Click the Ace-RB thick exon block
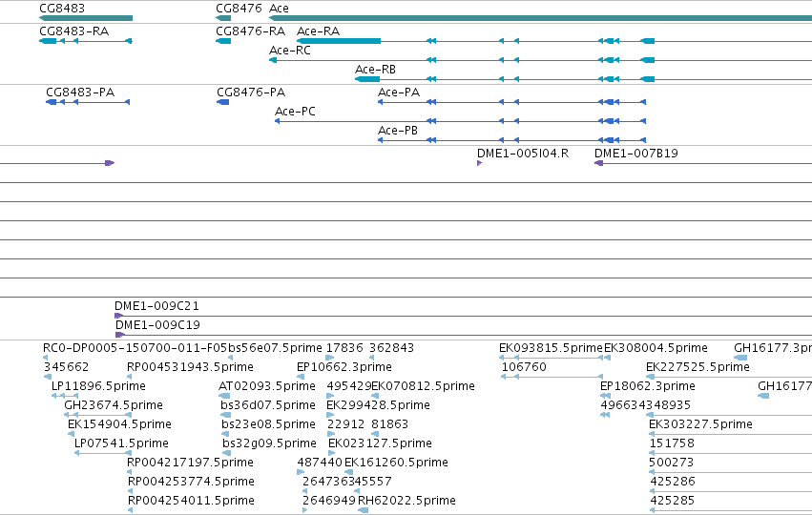This screenshot has height=515, width=812. pyautogui.click(x=367, y=79)
